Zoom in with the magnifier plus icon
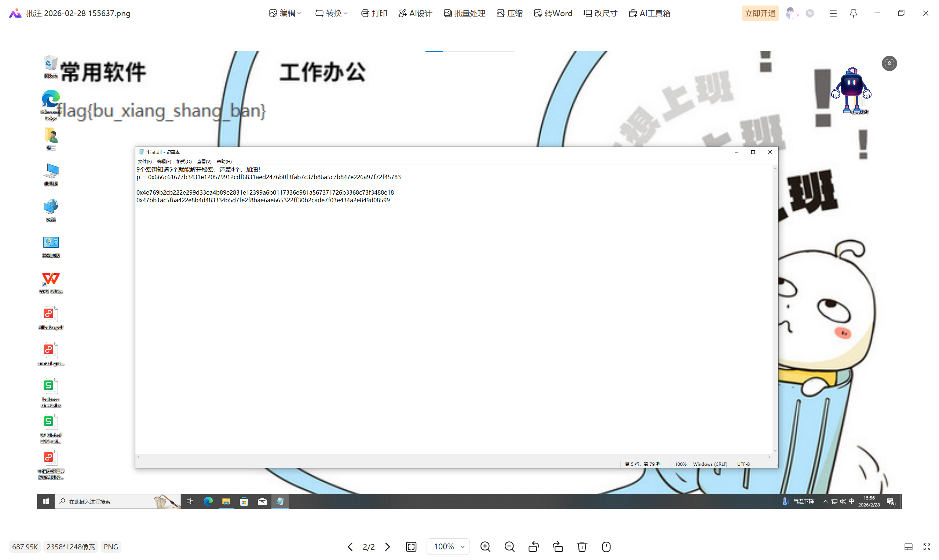This screenshot has height=560, width=939. pyautogui.click(x=485, y=546)
